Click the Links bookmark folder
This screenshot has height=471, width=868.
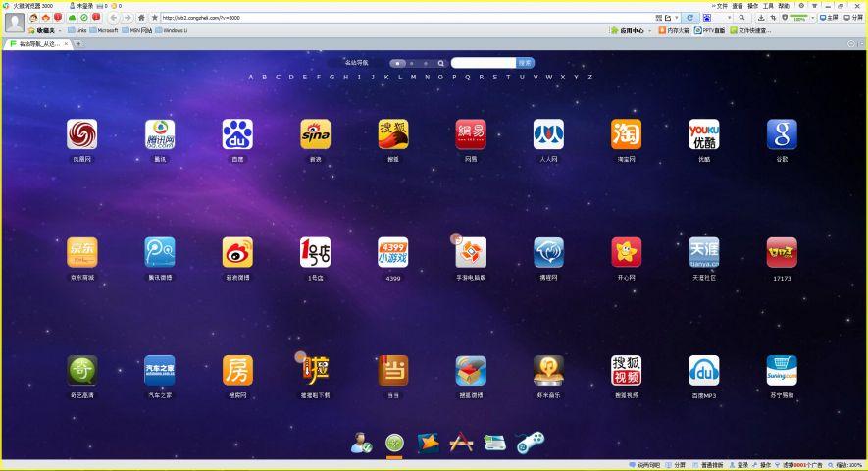(x=77, y=31)
